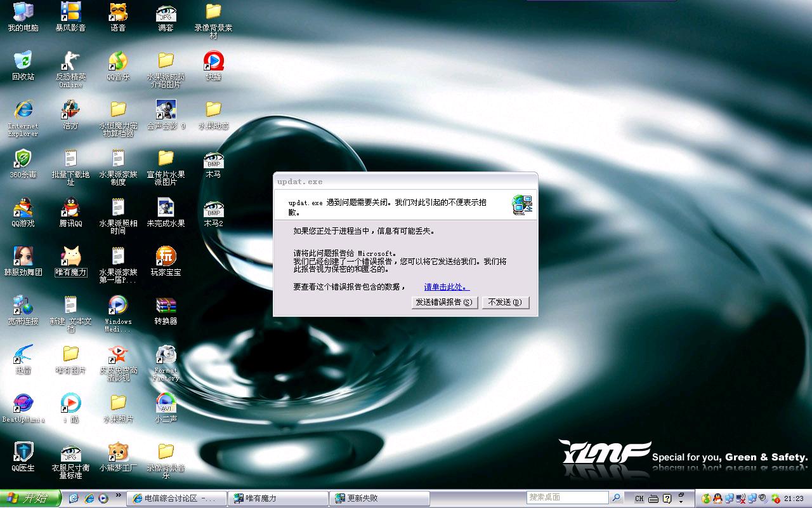This screenshot has height=508, width=812.
Task: Open 水果派照相时间 text document
Action: tap(118, 217)
